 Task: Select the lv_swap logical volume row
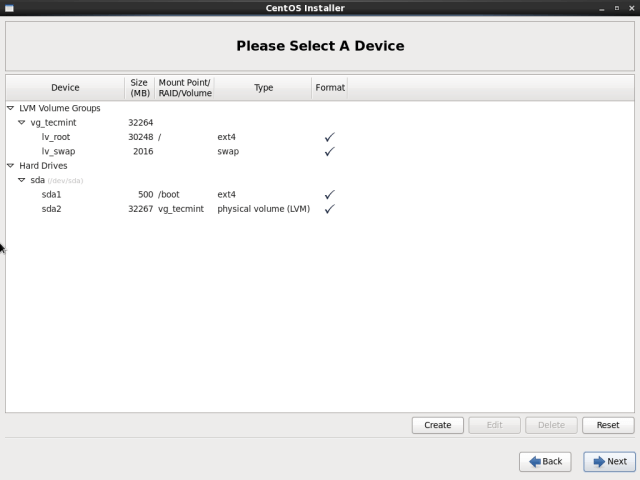coord(58,152)
